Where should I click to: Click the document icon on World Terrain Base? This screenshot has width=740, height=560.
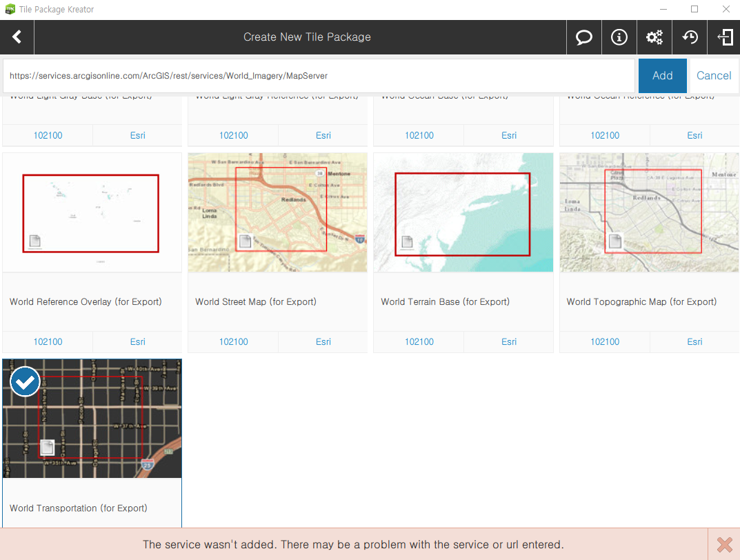(407, 242)
